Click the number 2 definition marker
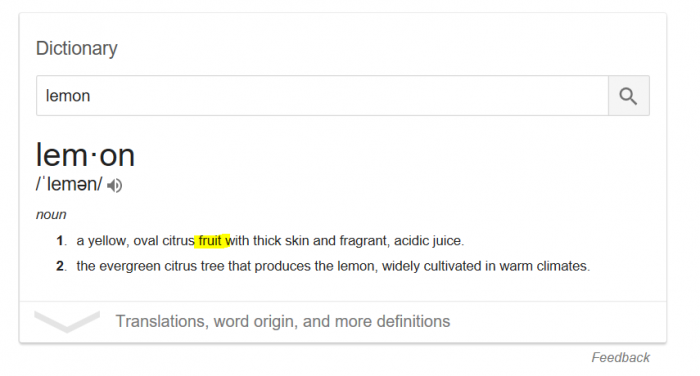700x376 pixels. pyautogui.click(x=61, y=266)
